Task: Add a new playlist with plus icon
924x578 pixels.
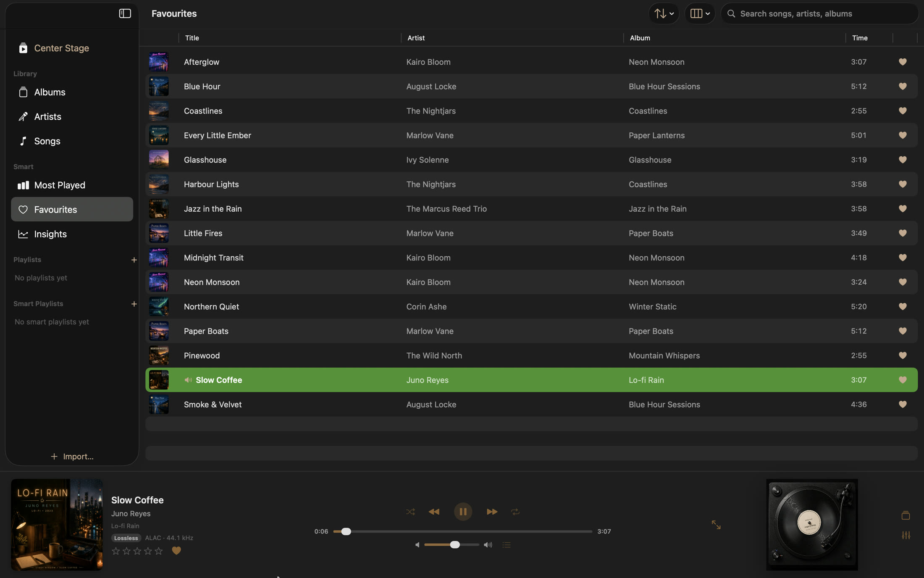Action: (x=134, y=260)
